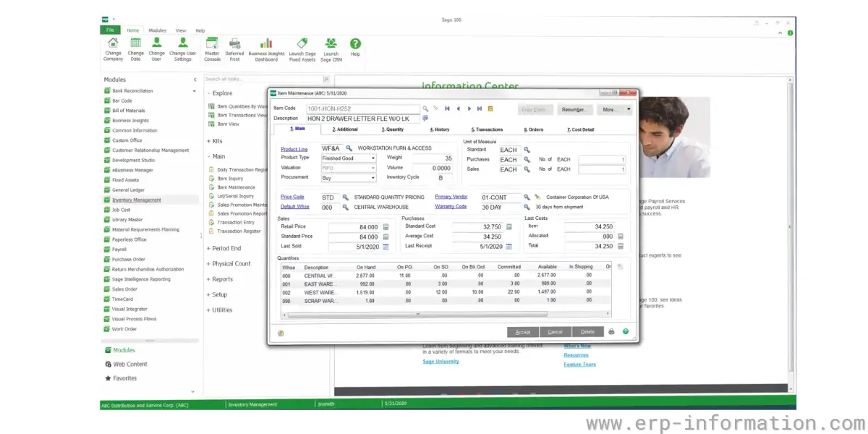Click the Weight input field

pyautogui.click(x=434, y=158)
